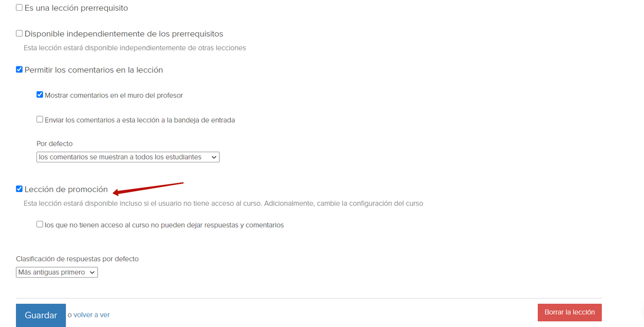Check 'Enviar los comentarios a la bandeja de entrada'

(x=40, y=120)
